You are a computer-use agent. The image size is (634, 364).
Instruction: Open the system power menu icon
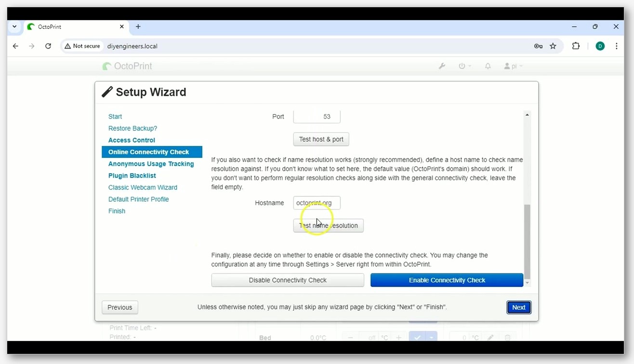point(464,66)
